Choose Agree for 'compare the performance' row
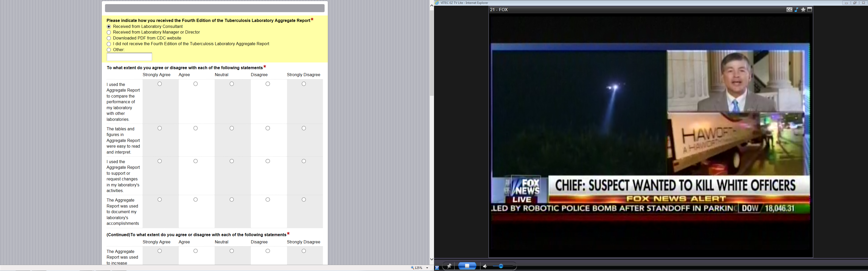This screenshot has height=271, width=868. [x=196, y=84]
